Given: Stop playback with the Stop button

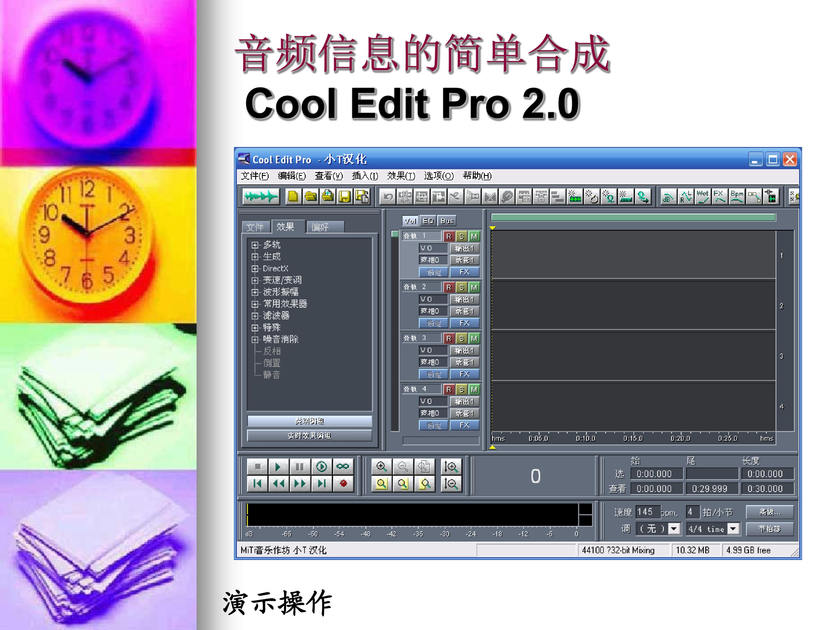Looking at the screenshot, I should click(x=258, y=467).
